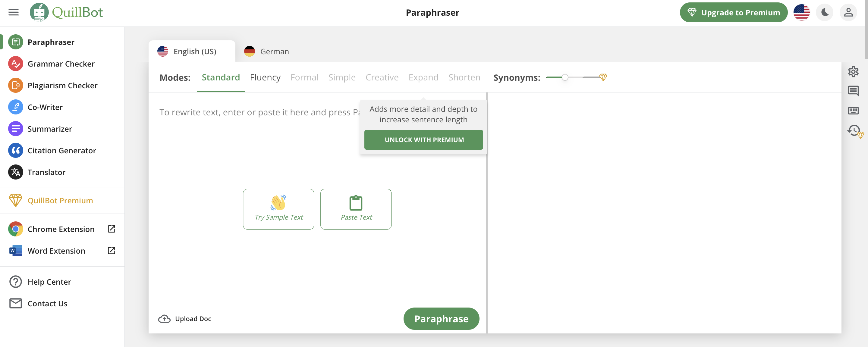Image resolution: width=868 pixels, height=347 pixels.
Task: Open Chrome Extension external link arrow
Action: point(112,229)
